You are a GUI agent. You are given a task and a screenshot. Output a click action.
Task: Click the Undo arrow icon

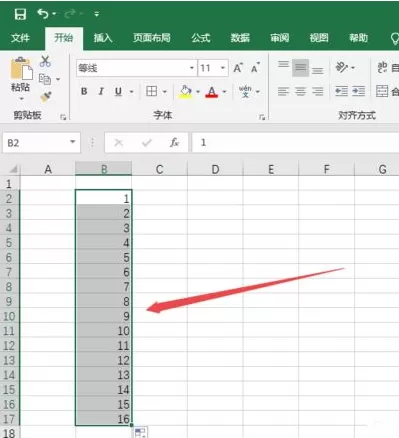43,14
